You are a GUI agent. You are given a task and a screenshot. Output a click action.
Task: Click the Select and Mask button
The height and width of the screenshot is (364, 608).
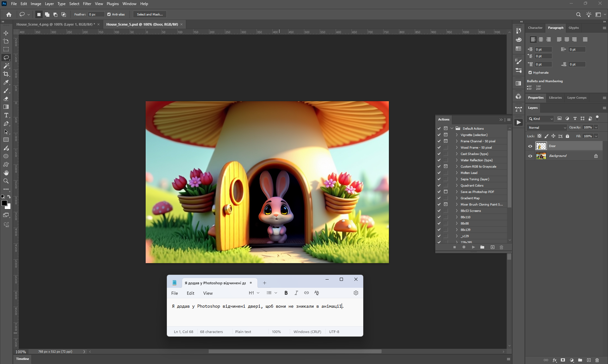click(x=150, y=15)
